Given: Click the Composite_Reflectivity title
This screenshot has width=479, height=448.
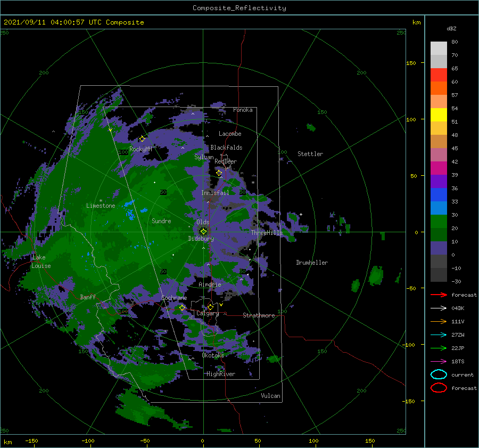Looking at the screenshot, I should [240, 8].
